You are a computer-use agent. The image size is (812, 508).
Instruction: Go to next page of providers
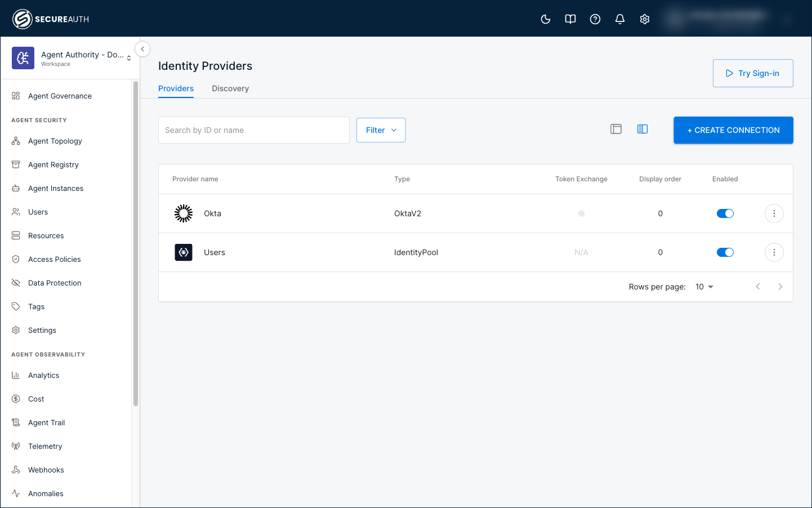pos(780,287)
